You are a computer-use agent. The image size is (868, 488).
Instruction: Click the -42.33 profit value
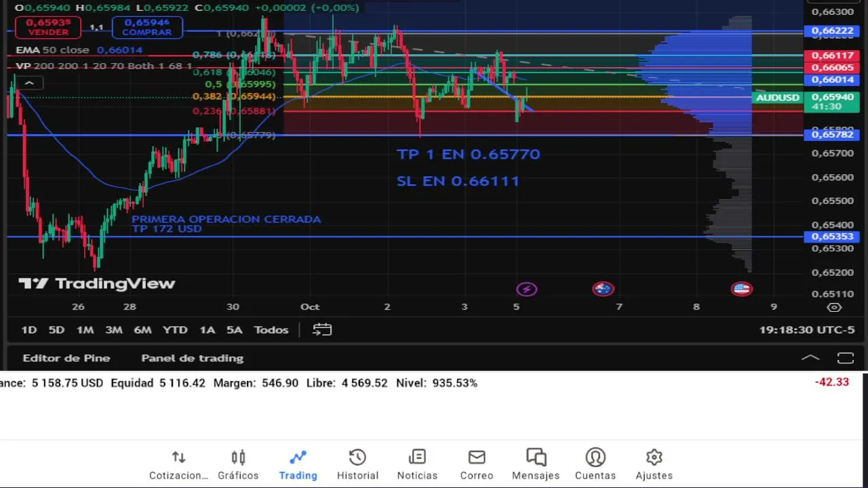tap(831, 382)
